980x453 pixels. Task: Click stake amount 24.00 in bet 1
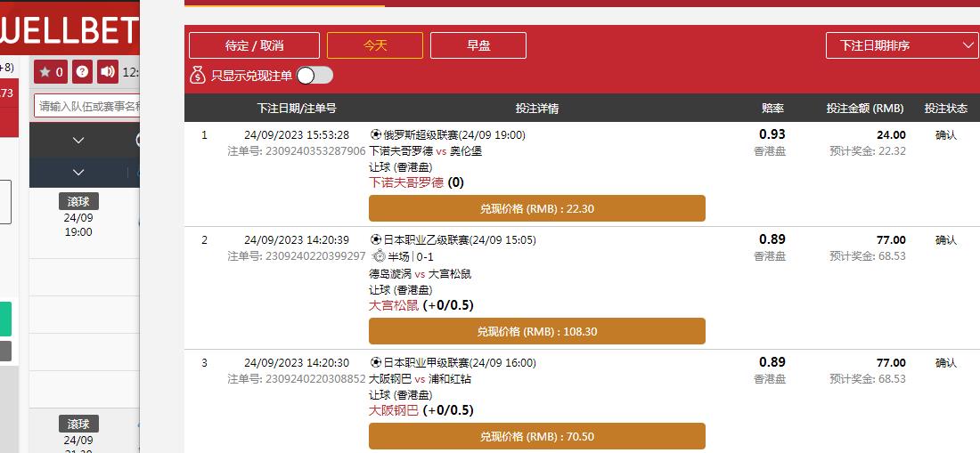tap(891, 134)
